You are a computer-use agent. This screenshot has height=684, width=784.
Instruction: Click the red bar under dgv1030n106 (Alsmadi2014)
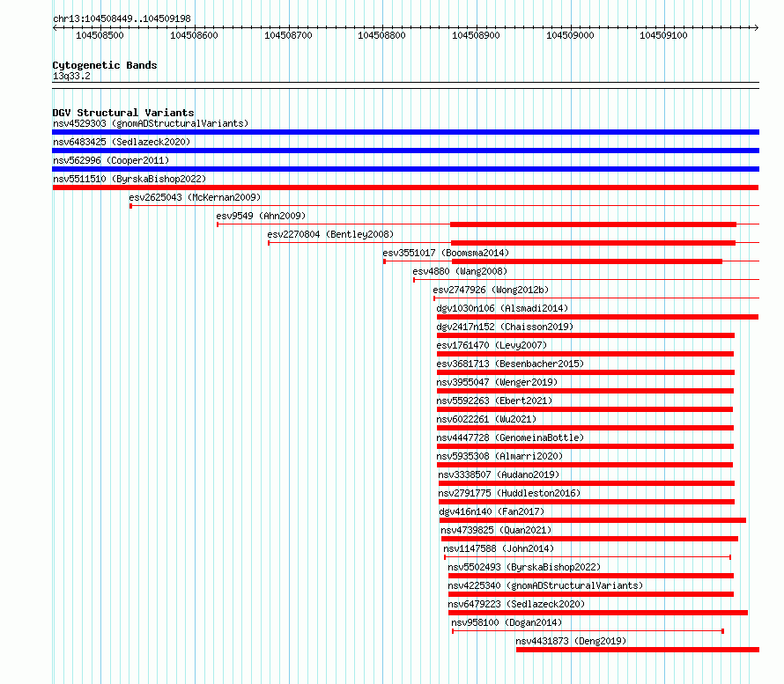[x=597, y=317]
